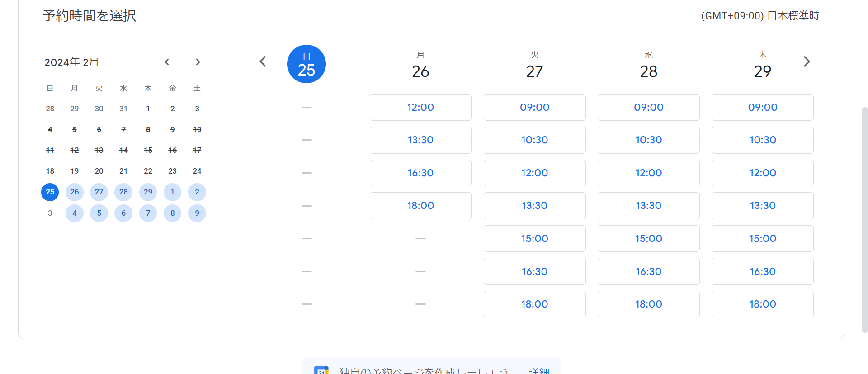Screen dimensions: 868x374
Task: Advance to next week with the right chevron
Action: pyautogui.click(x=807, y=61)
